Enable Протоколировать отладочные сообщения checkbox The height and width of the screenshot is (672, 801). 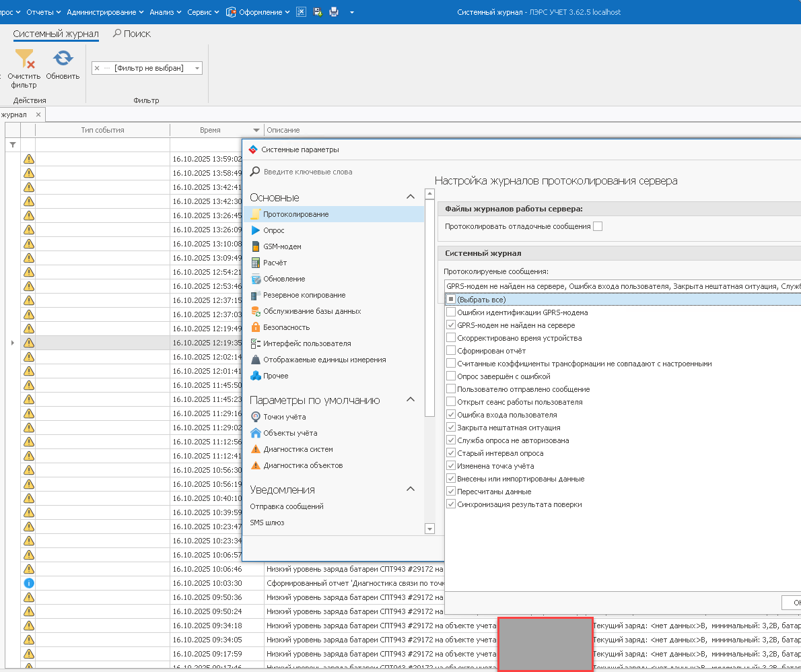tap(598, 226)
